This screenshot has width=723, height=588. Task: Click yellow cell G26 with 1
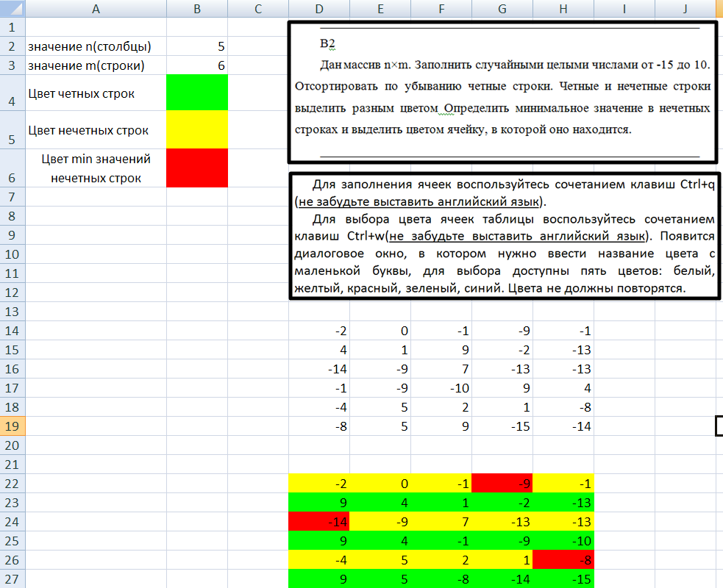pos(502,560)
